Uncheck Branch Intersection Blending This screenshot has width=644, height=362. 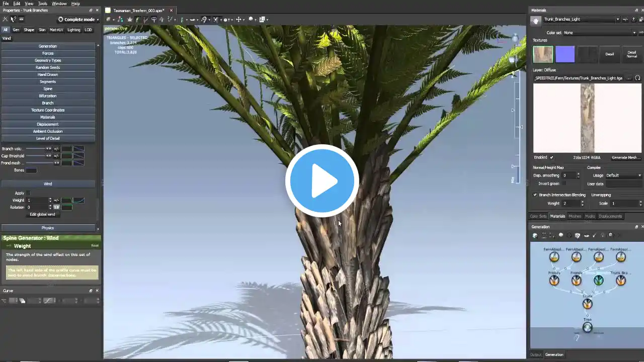[535, 195]
